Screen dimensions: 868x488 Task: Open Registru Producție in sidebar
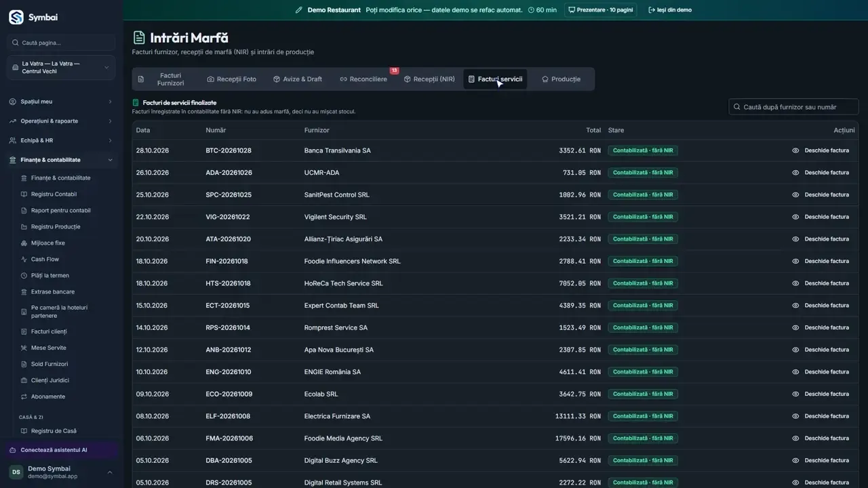[56, 227]
